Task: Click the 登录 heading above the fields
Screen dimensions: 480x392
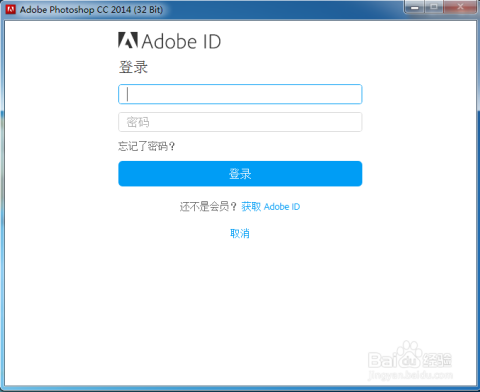Action: tap(133, 67)
